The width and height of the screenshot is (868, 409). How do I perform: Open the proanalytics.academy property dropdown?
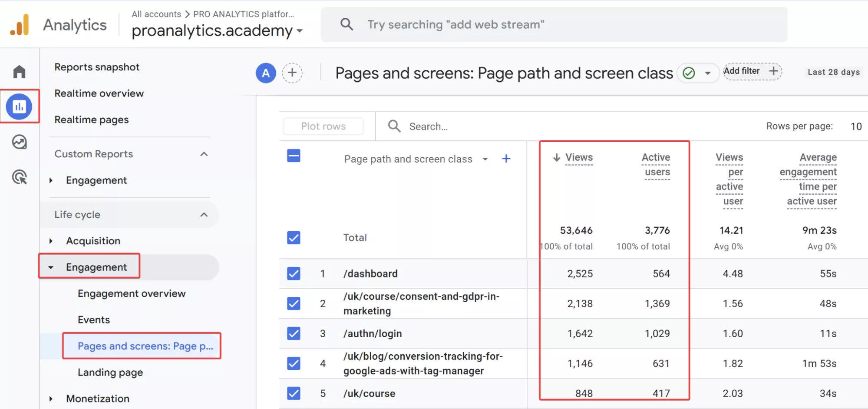pos(218,30)
